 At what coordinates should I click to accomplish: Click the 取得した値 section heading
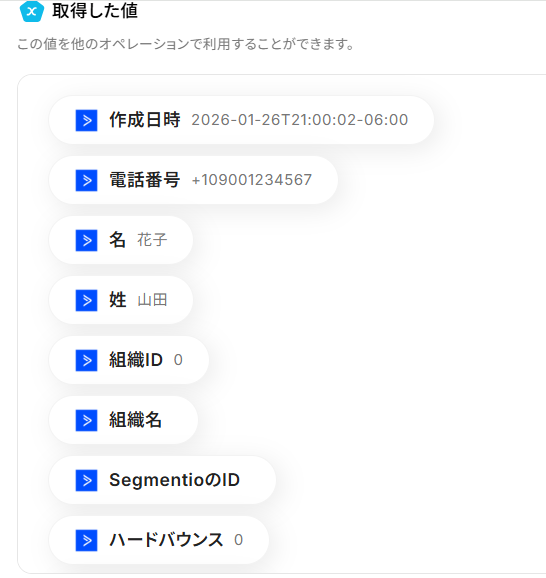pyautogui.click(x=95, y=11)
